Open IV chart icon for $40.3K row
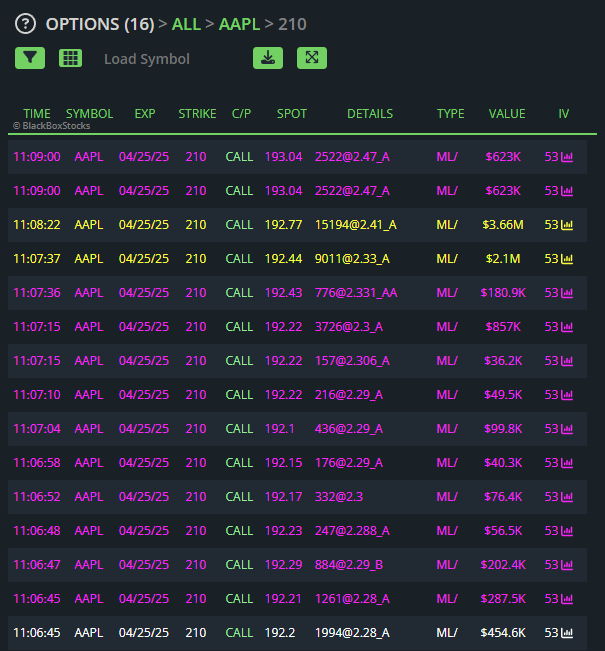This screenshot has height=651, width=605. [567, 463]
